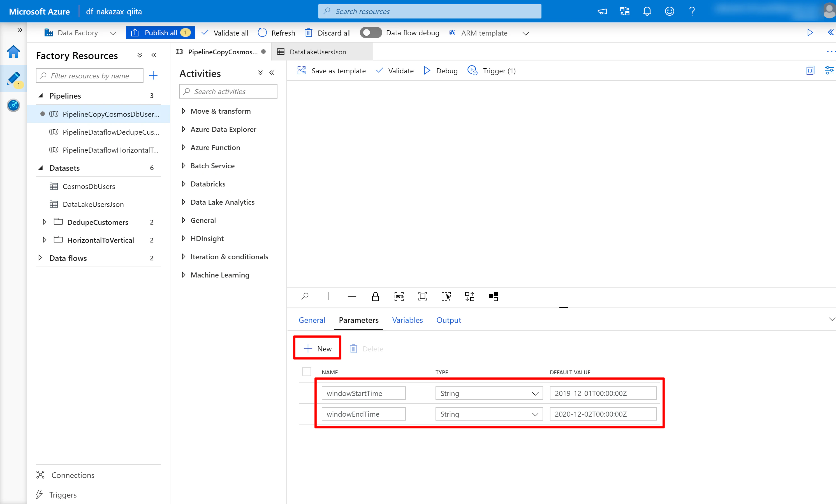This screenshot has height=504, width=836.
Task: Click the play arrow icon at top right
Action: point(810,32)
